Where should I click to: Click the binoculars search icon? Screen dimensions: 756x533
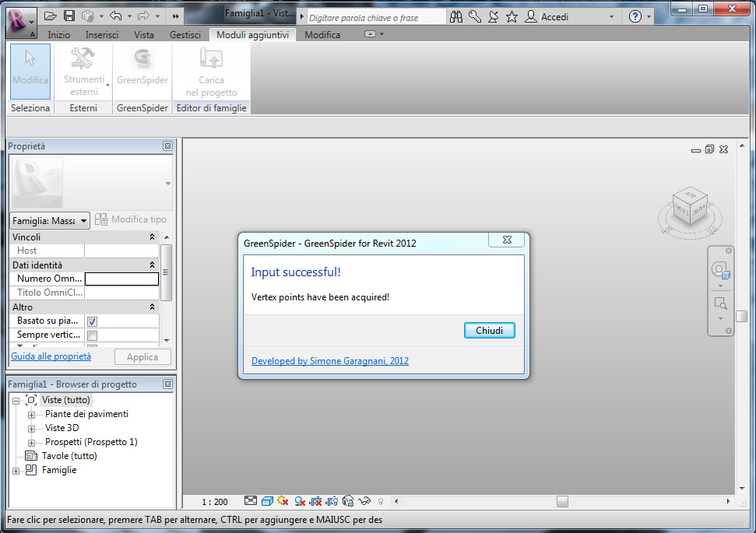456,17
